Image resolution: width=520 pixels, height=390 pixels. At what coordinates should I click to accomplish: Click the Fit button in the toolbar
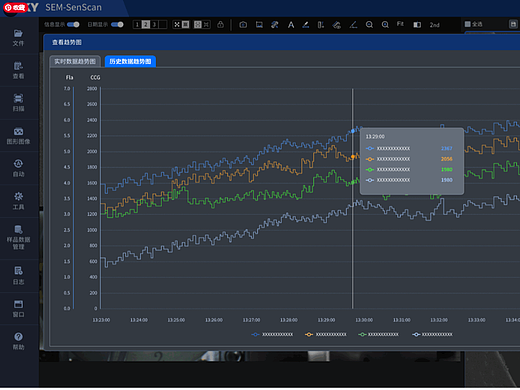point(400,24)
